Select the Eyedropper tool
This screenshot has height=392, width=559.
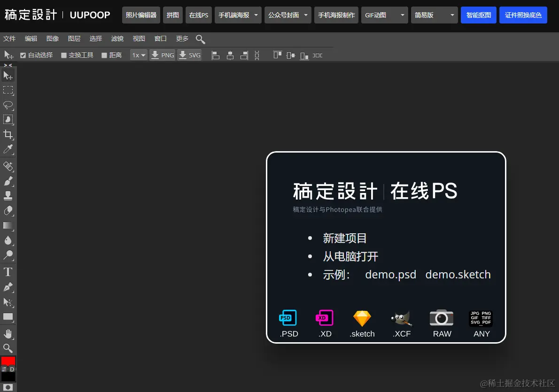[x=8, y=149]
